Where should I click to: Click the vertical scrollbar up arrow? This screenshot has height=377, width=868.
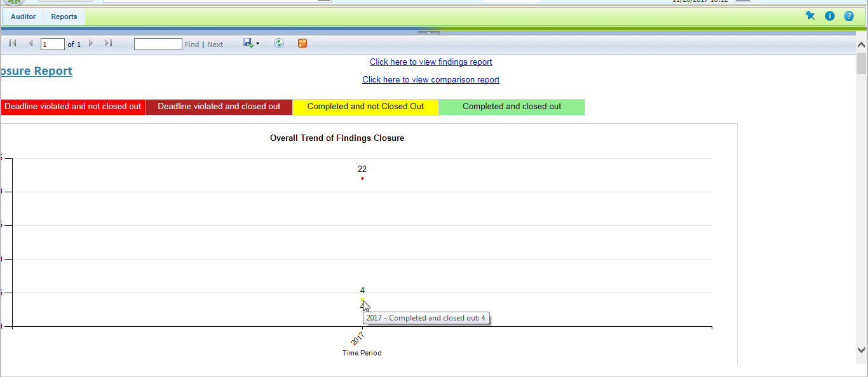862,45
